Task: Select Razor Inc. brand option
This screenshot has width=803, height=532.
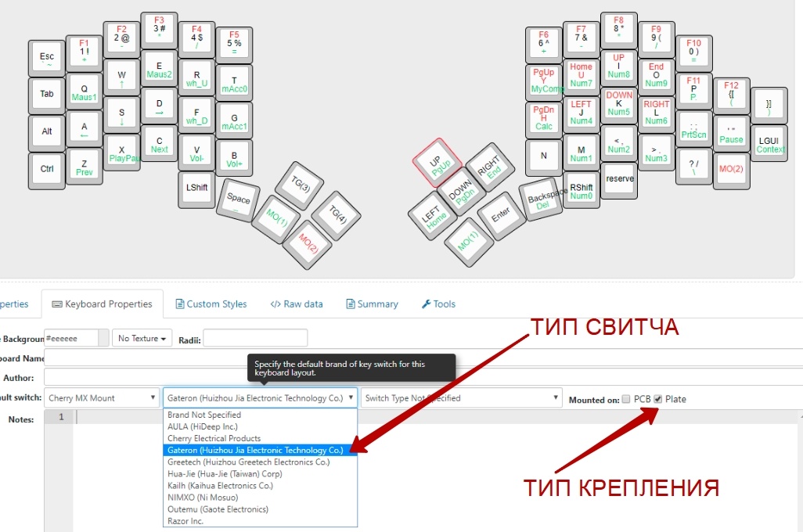Action: [260, 521]
